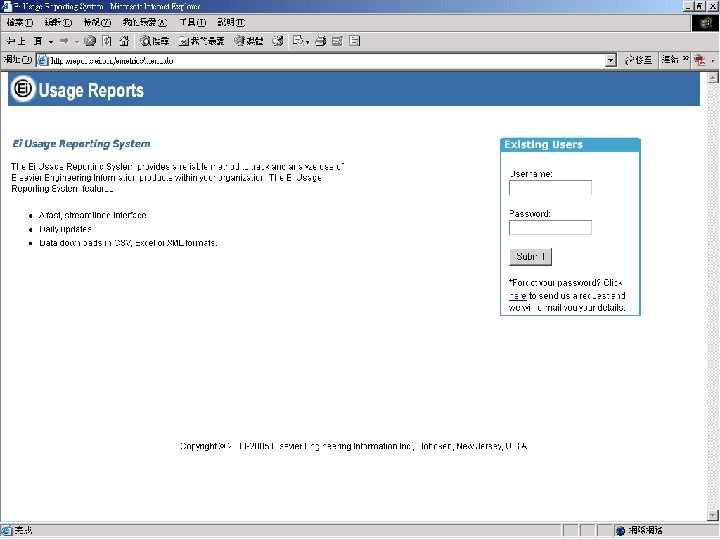Click the 'here' forgot password link
720x540 pixels.
tap(518, 296)
